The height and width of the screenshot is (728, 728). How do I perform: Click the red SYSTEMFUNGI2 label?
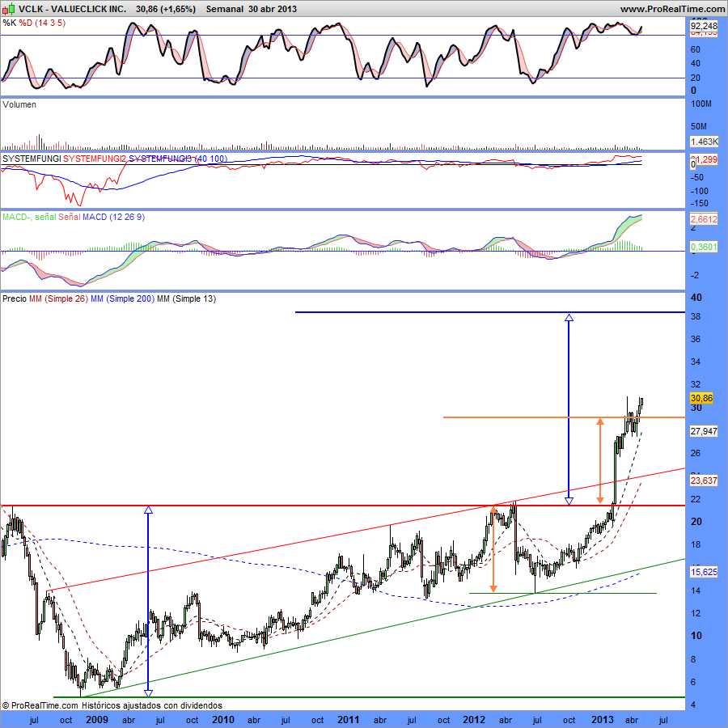95,159
